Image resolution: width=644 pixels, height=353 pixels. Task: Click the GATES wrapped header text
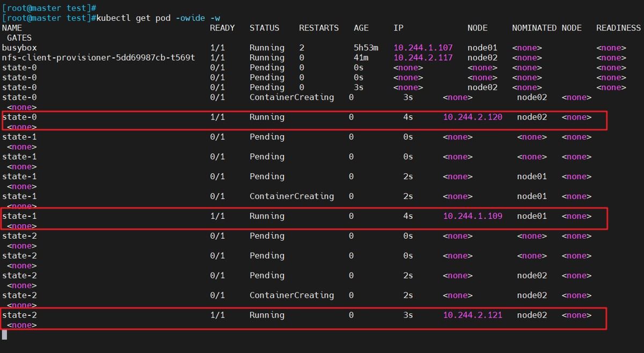coord(19,38)
